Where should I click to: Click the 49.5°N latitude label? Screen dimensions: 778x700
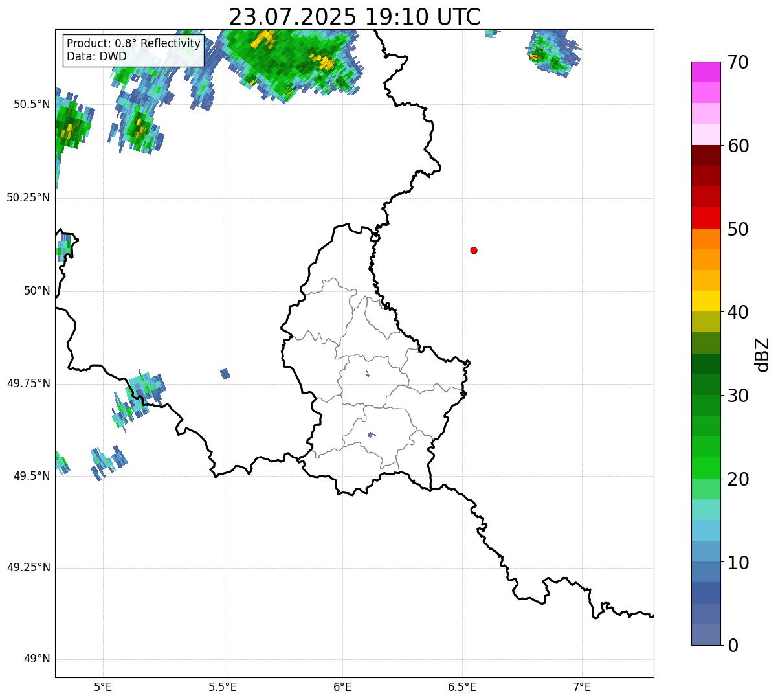pos(32,476)
